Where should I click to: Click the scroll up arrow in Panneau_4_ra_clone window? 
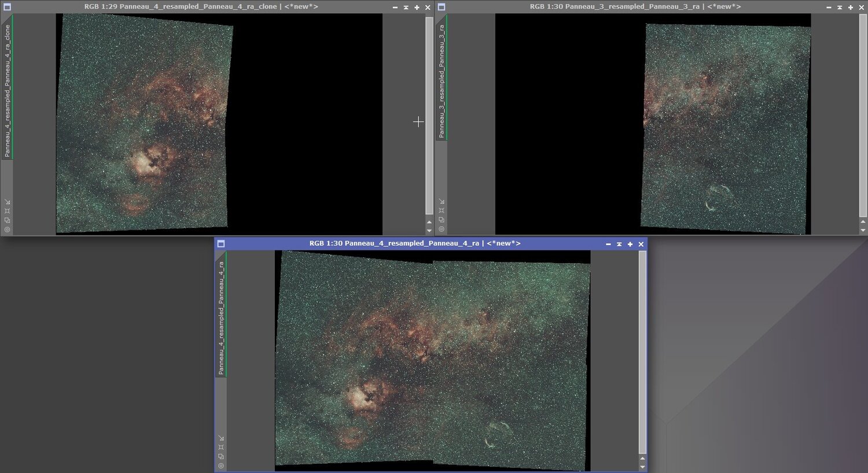[x=429, y=222]
